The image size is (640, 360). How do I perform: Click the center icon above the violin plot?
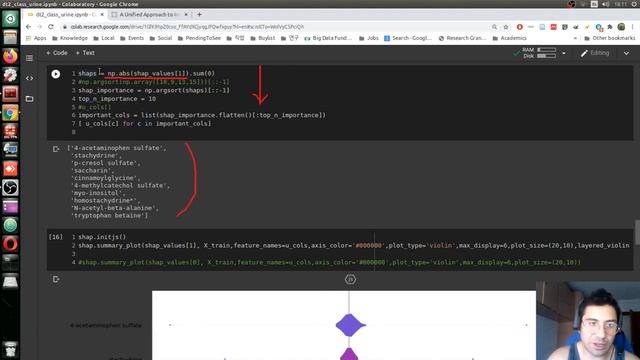tap(350, 280)
